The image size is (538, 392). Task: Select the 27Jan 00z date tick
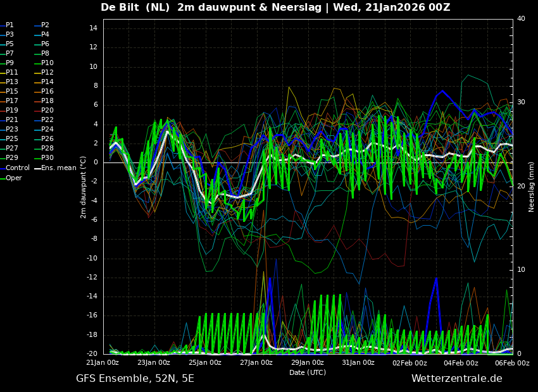(x=256, y=362)
